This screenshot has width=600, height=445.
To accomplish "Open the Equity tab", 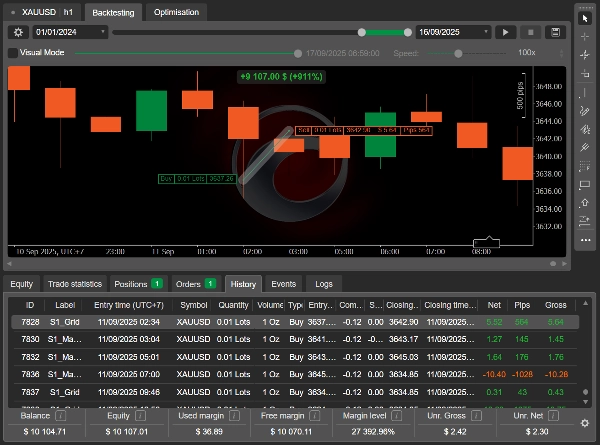I will [x=21, y=284].
